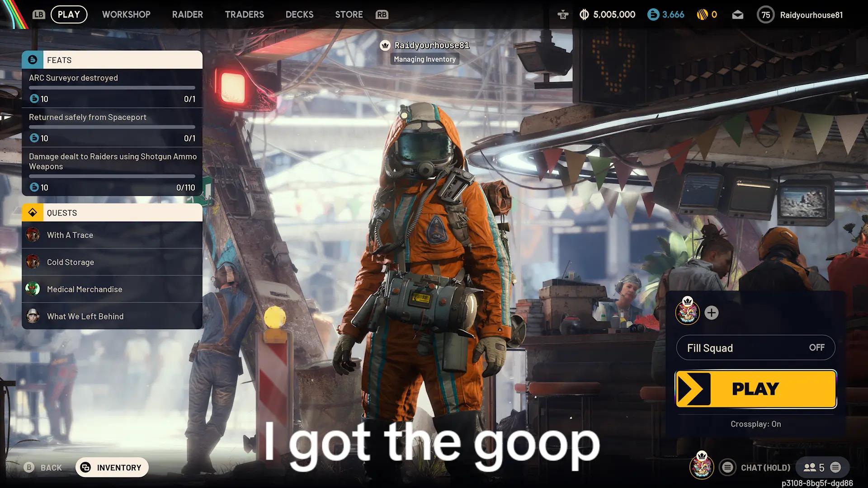Click Shotgun Ammo Weapons feat progress bar
868x488 pixels.
click(112, 176)
